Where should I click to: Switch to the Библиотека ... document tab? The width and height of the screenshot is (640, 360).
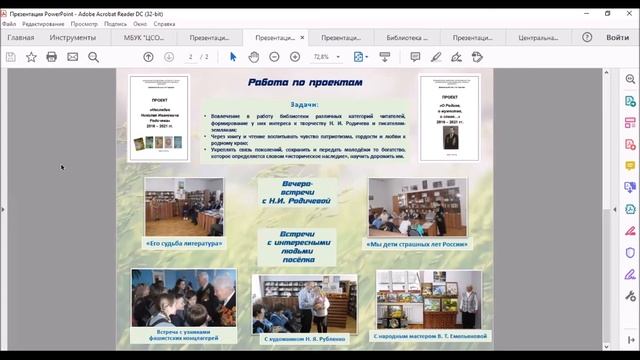[x=407, y=38]
